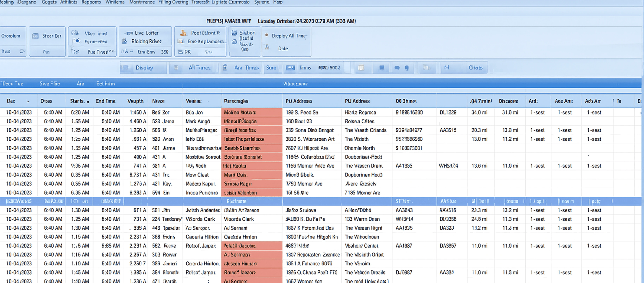The image size is (644, 283).
Task: Expand the Dax column sort arrow
Action: point(28,102)
